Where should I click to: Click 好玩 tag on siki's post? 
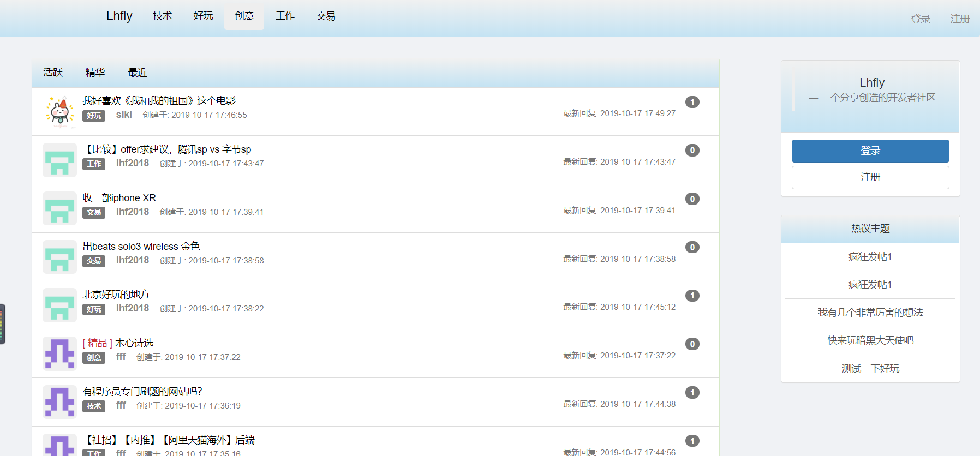point(94,116)
